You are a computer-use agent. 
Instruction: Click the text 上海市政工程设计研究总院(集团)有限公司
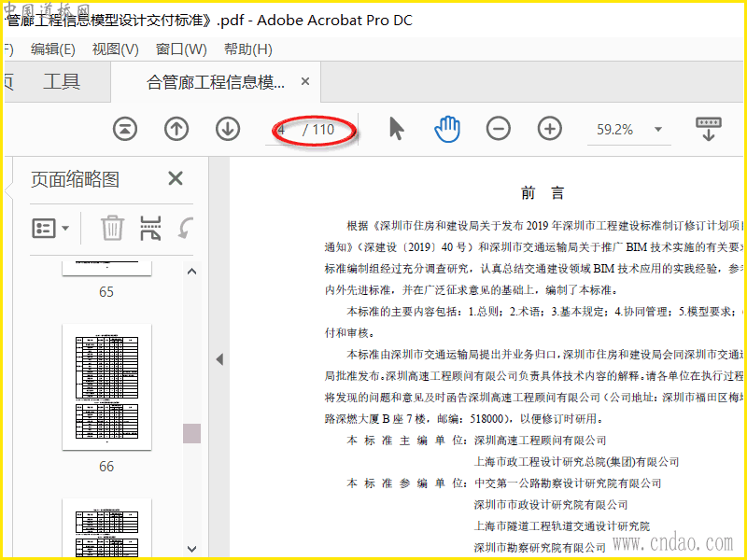pos(576,461)
